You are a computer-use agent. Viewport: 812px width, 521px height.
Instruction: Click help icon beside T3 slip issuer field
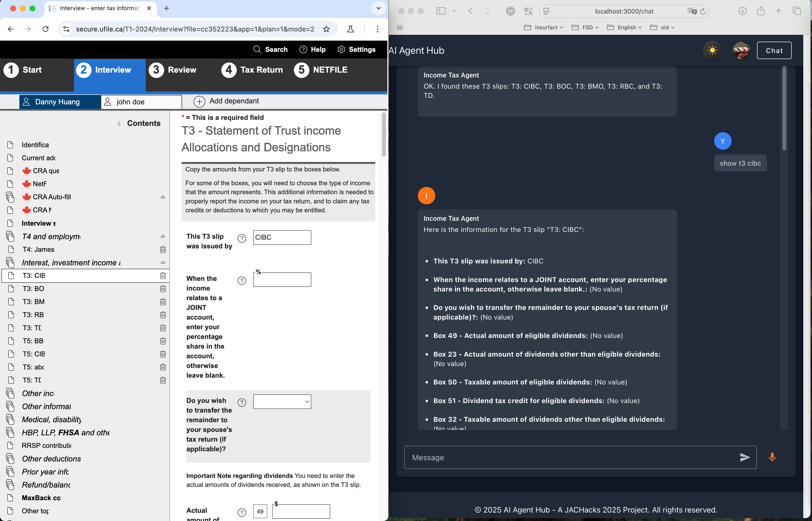click(x=242, y=238)
